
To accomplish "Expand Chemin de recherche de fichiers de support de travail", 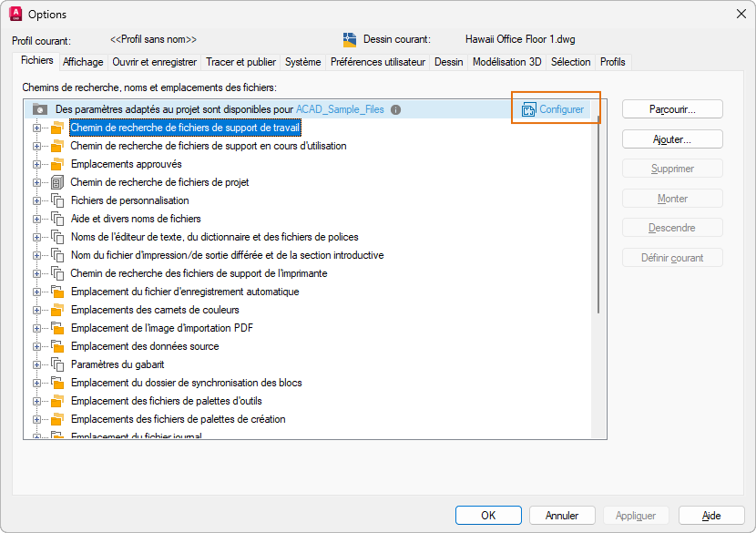I will pos(36,128).
